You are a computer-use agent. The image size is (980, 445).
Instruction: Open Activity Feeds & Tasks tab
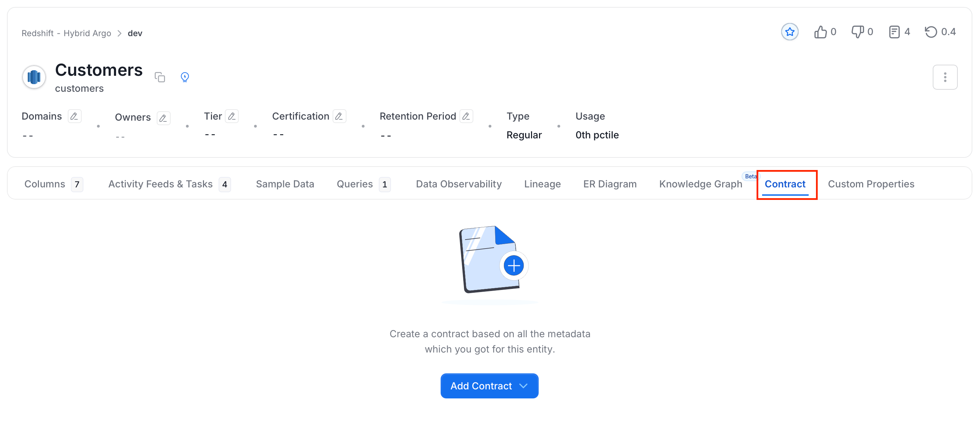pyautogui.click(x=169, y=184)
